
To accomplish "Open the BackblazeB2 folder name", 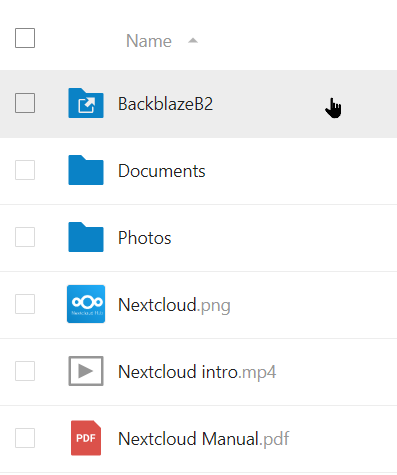I will 165,104.
